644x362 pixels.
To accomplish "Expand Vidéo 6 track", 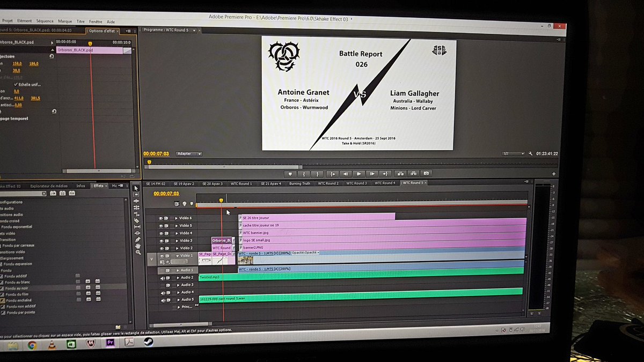I will coord(177,218).
